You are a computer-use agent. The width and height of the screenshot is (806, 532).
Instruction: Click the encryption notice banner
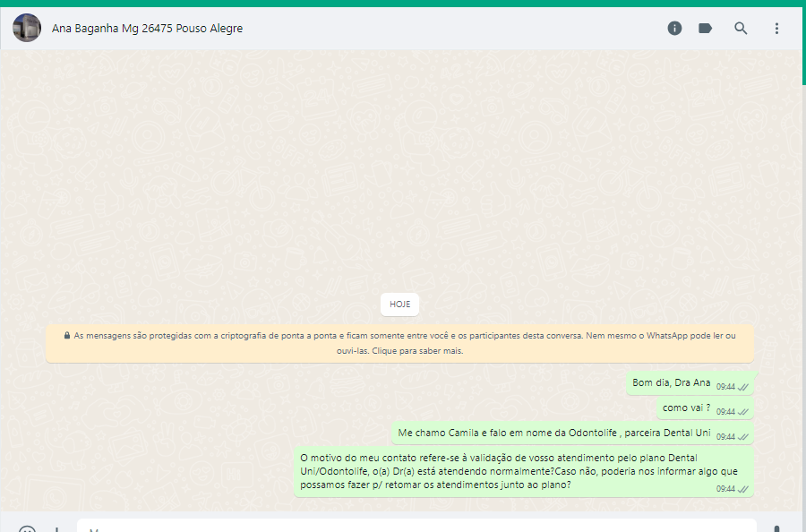(400, 343)
